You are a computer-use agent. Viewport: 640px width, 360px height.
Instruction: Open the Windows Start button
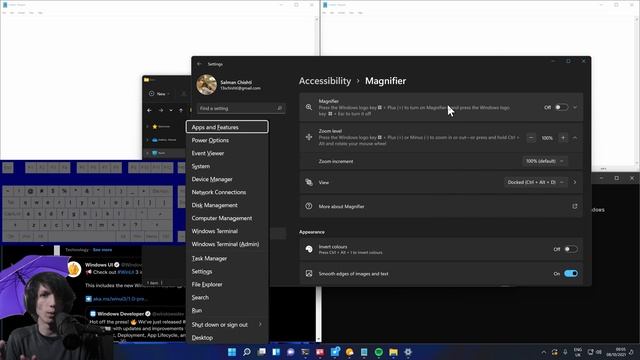pos(232,352)
